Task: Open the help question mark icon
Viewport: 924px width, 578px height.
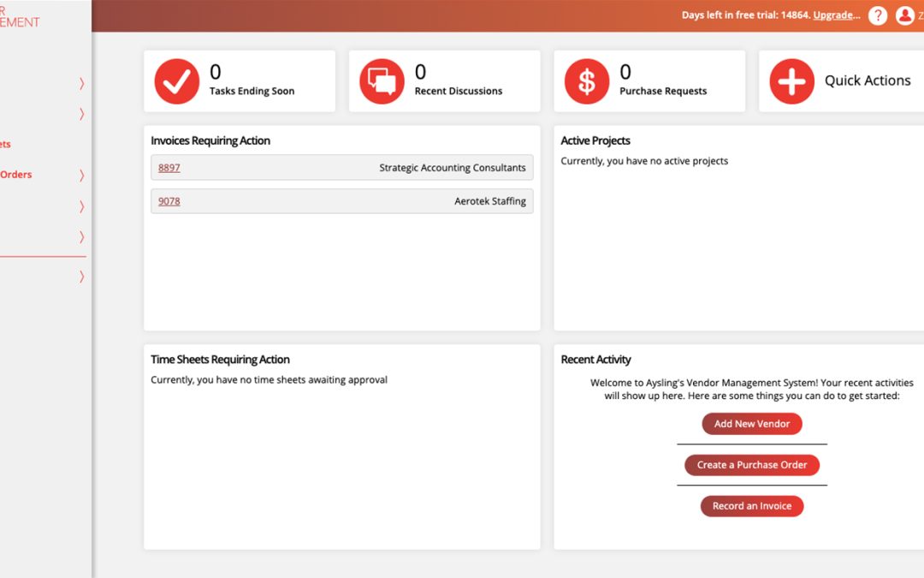Action: coord(878,15)
